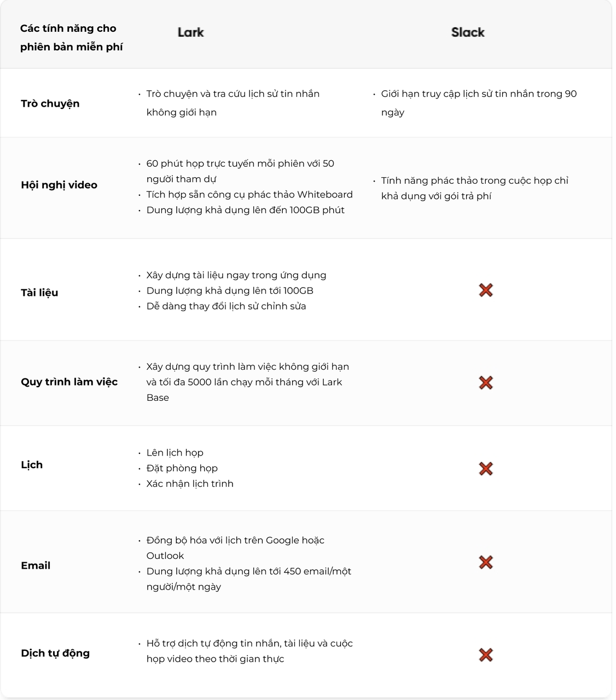Select the Lịch row label
The height and width of the screenshot is (700, 616).
point(32,465)
